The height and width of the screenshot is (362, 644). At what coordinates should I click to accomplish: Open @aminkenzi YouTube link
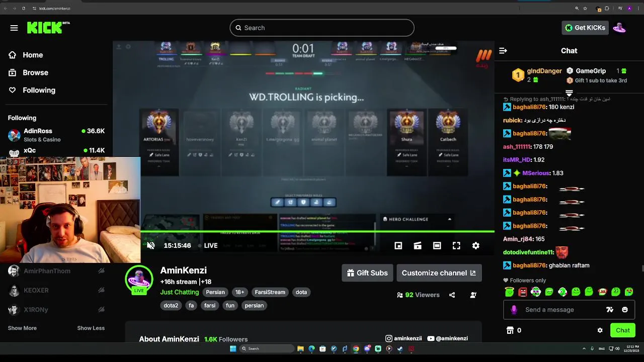tap(448, 338)
